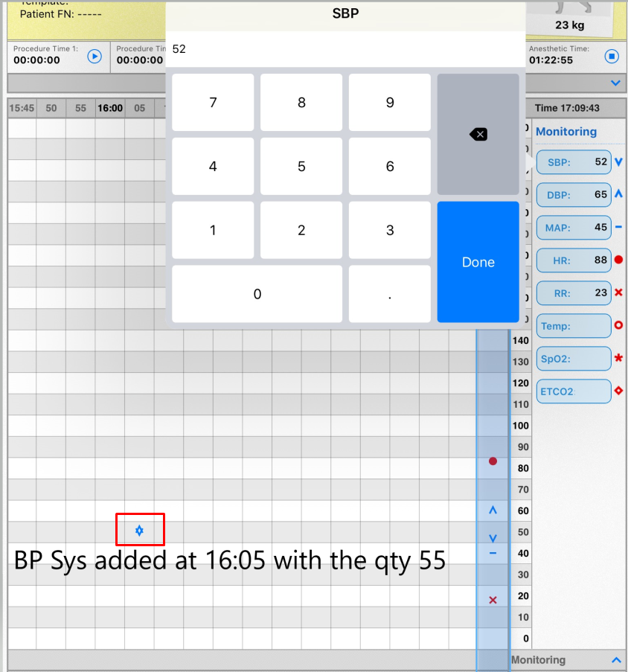Click the Time 17:09:43 label

tap(567, 108)
